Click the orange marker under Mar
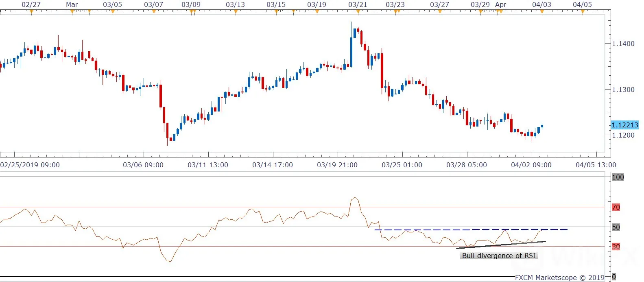 [72, 12]
